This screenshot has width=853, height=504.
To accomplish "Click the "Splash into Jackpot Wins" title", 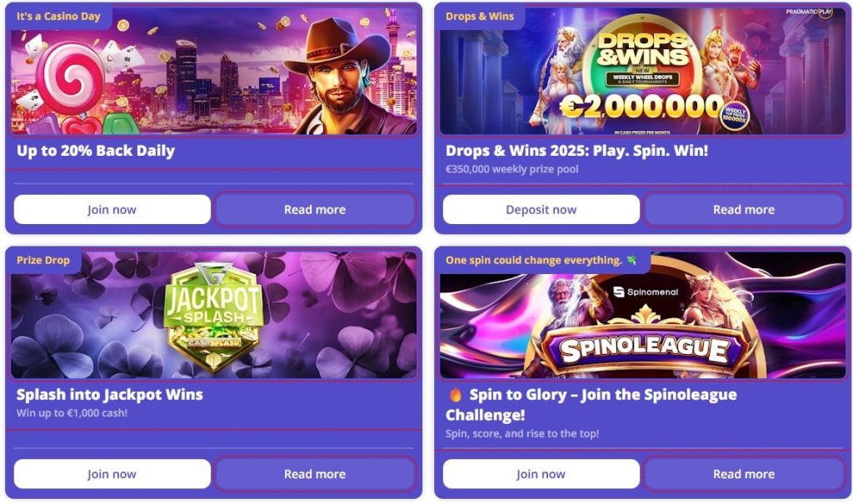I will coord(109,394).
